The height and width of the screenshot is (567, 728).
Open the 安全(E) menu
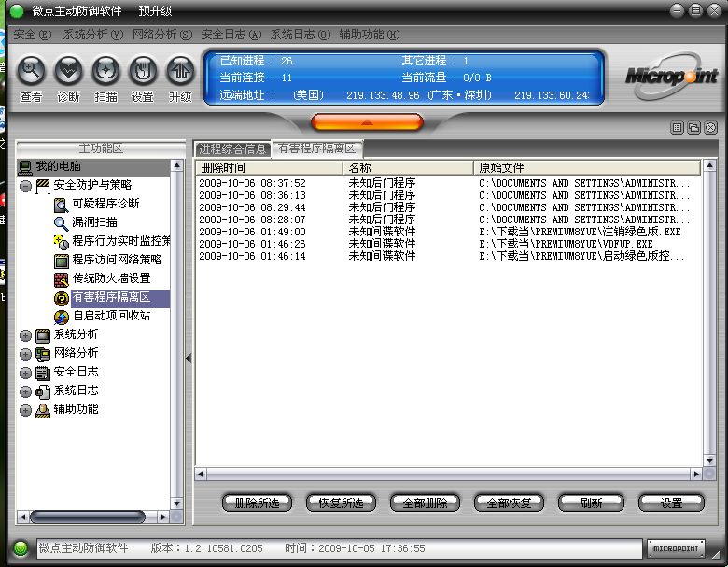pyautogui.click(x=32, y=35)
